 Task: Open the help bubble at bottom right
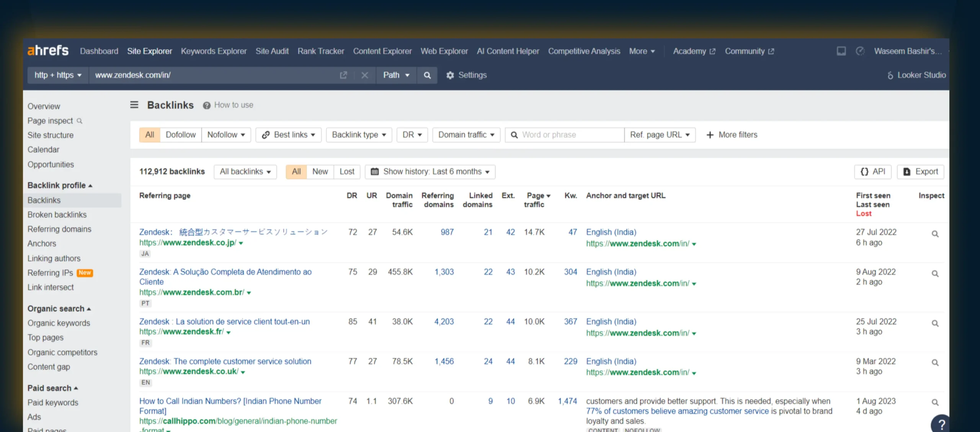[x=941, y=424]
